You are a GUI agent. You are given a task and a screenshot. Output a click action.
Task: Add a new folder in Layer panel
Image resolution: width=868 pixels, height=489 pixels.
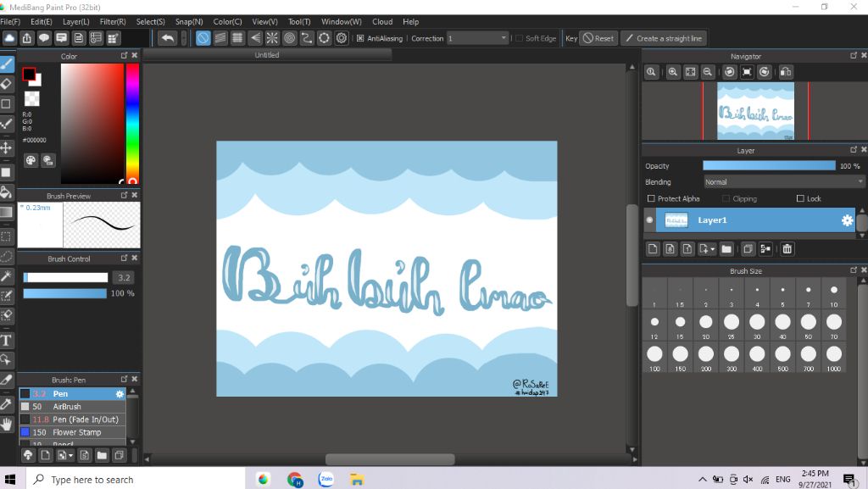coord(726,249)
